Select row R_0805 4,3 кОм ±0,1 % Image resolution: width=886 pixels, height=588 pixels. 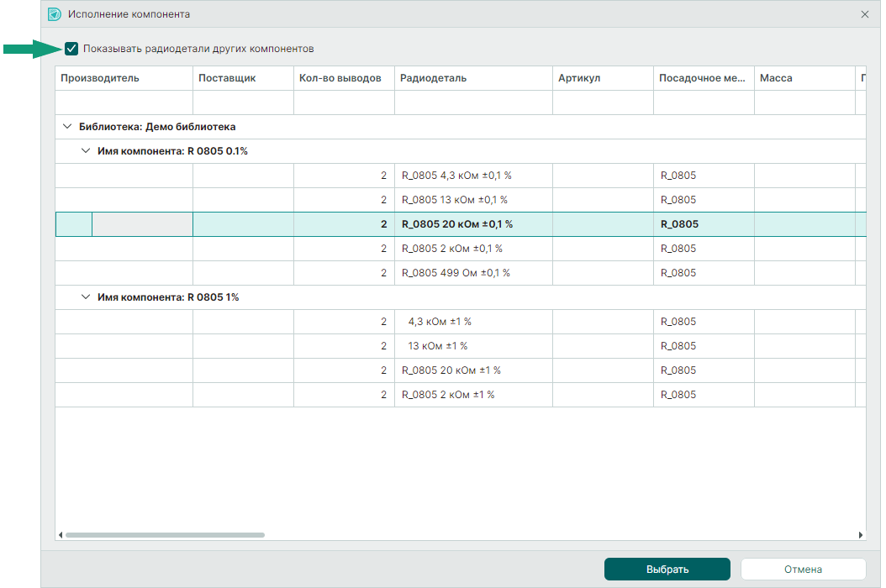(x=461, y=176)
